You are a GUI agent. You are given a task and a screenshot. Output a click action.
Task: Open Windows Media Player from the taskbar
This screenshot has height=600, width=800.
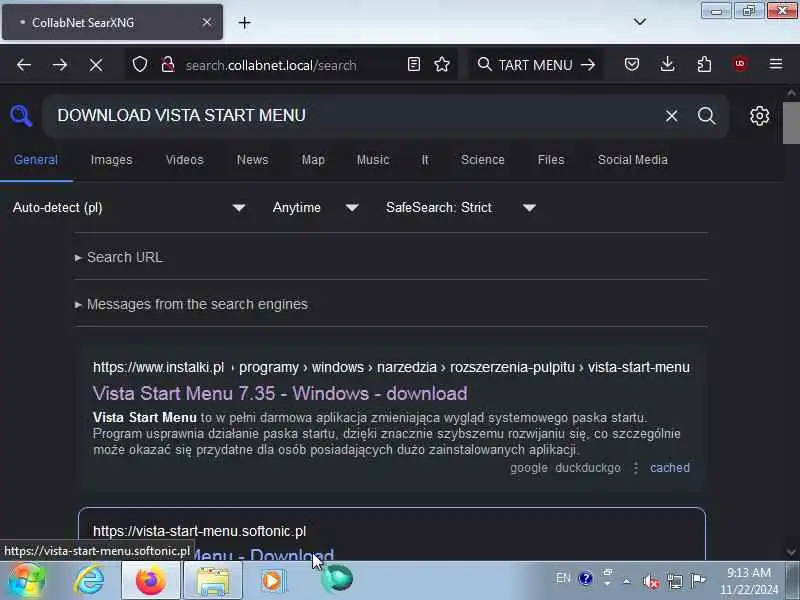(274, 580)
